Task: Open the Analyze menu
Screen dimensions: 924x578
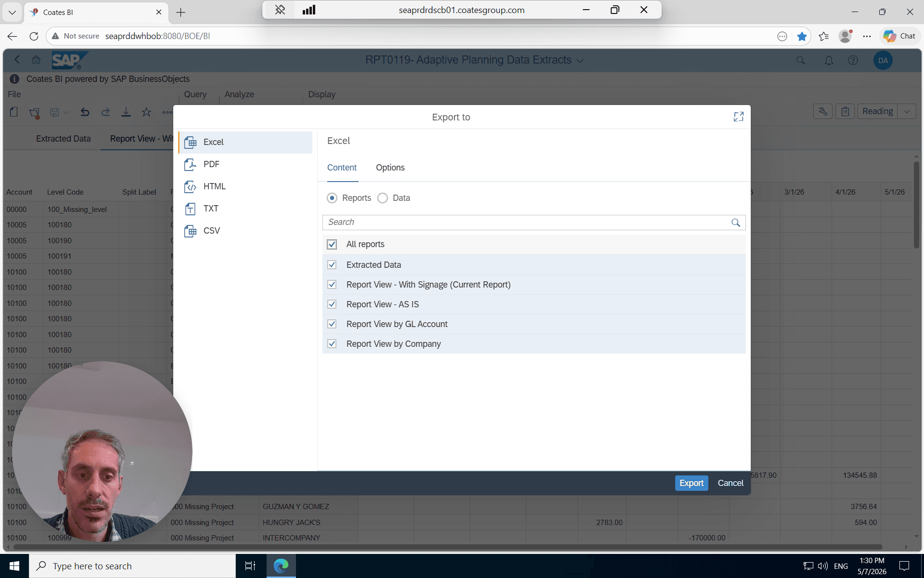Action: click(239, 94)
